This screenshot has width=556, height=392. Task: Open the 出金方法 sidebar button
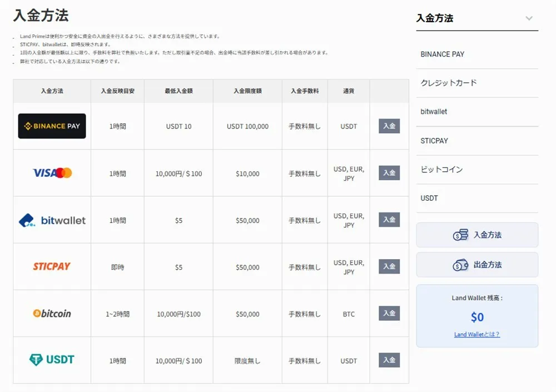click(x=477, y=265)
